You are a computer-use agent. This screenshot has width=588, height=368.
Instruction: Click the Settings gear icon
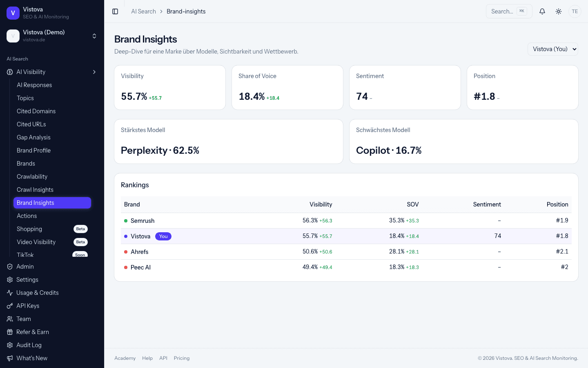10,280
